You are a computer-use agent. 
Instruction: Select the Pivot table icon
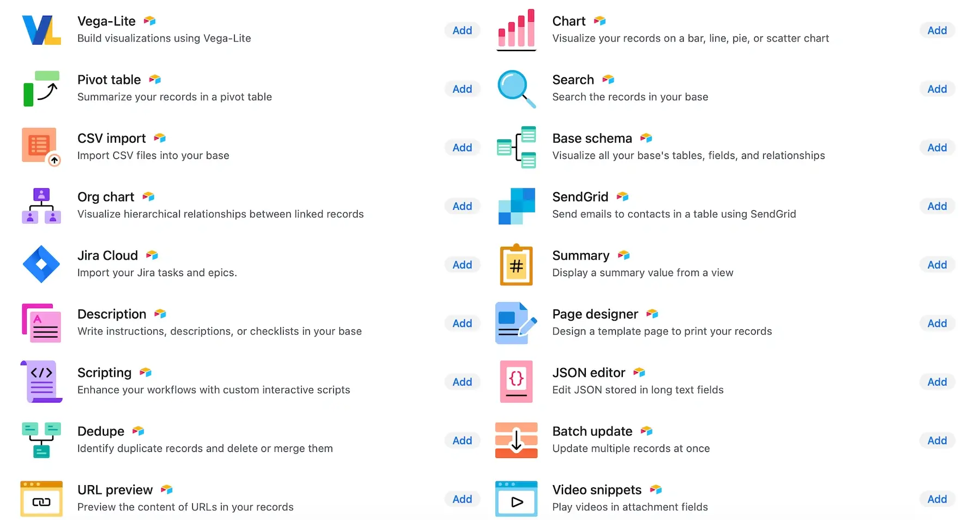pyautogui.click(x=41, y=88)
